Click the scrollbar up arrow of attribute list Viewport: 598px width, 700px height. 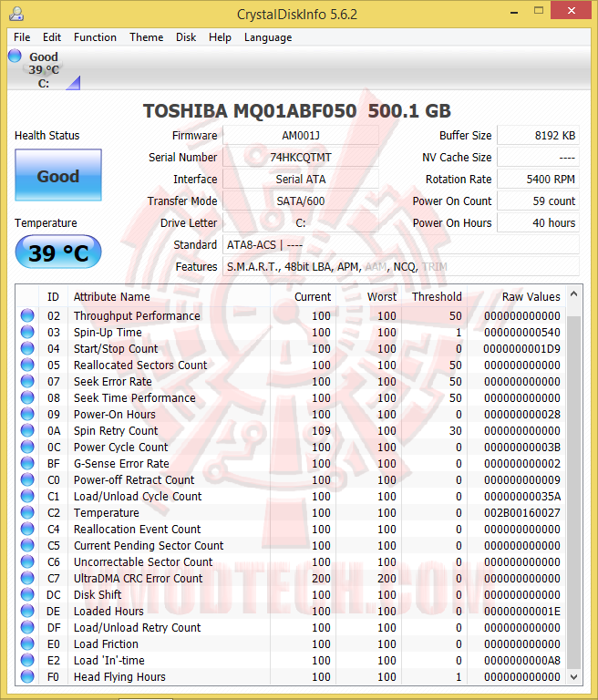click(574, 294)
